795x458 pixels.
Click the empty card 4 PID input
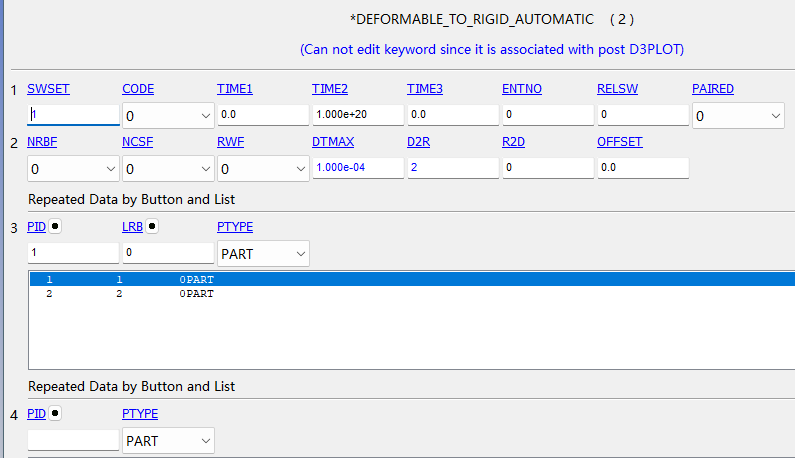74,440
